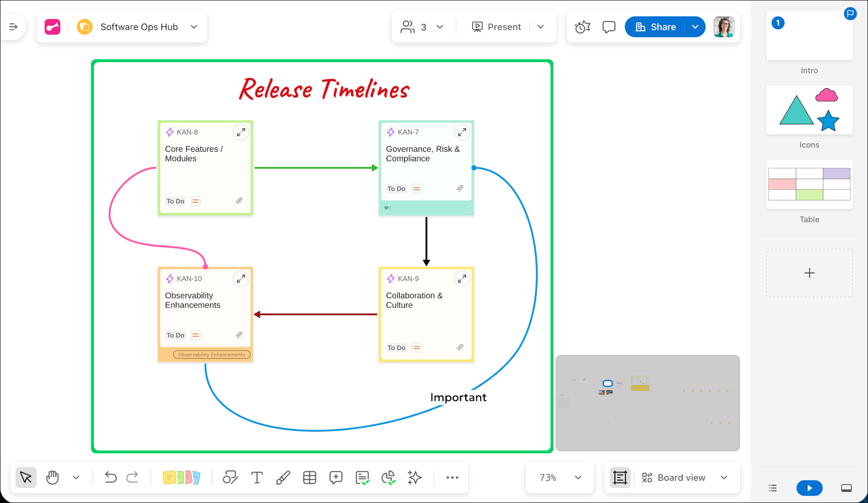Open the shapes tool

tap(230, 477)
